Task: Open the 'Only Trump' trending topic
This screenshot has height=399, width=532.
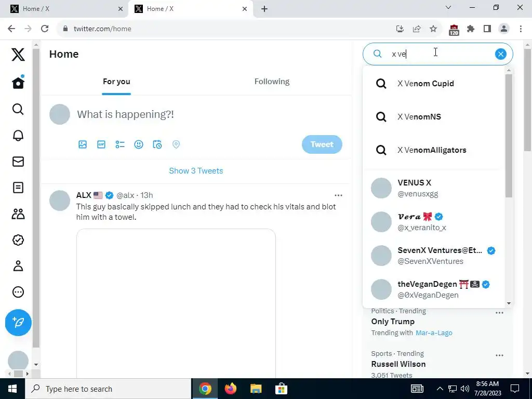Action: 393,321
